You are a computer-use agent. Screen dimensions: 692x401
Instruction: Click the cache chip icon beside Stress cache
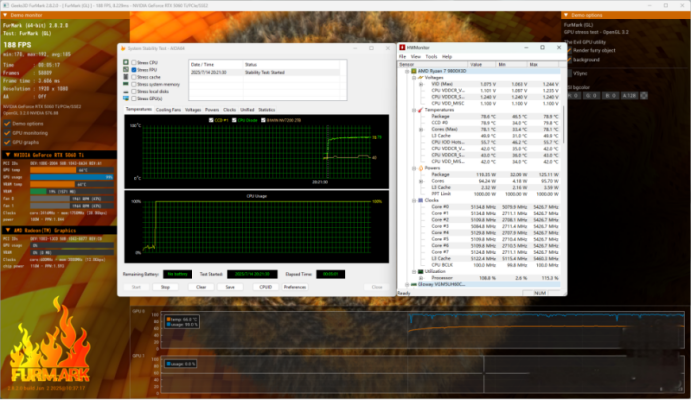pyautogui.click(x=126, y=77)
